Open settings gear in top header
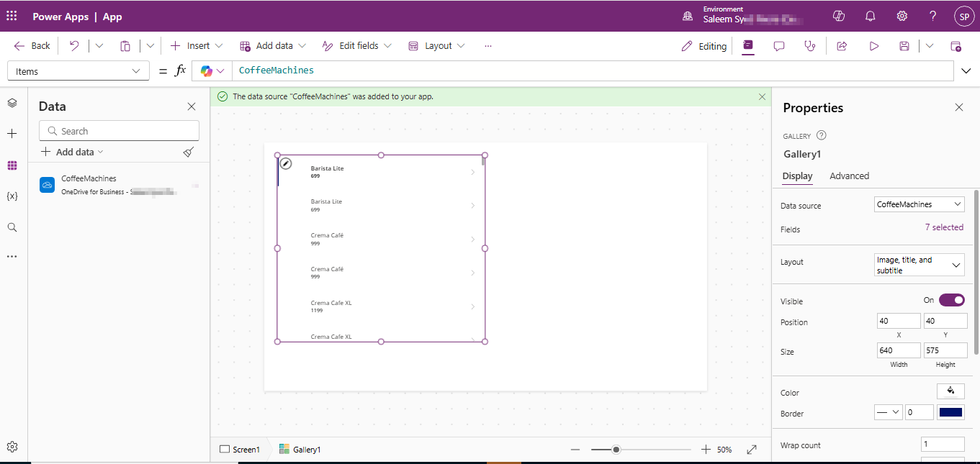Image resolution: width=980 pixels, height=464 pixels. 902,16
